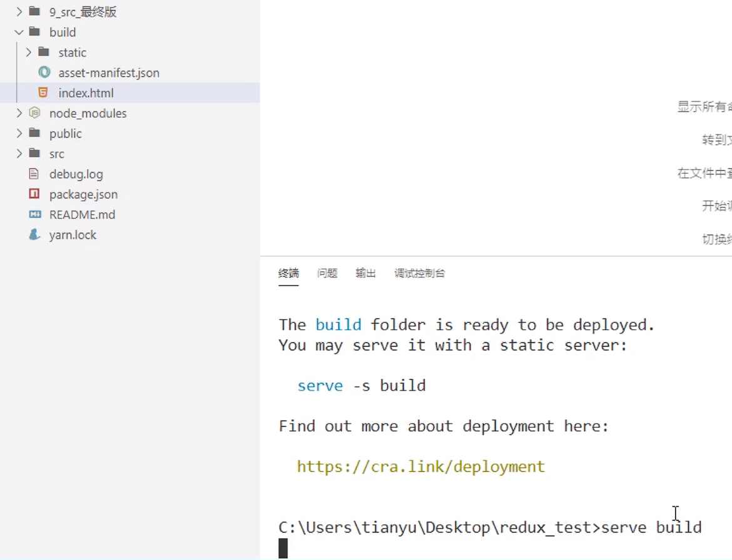Viewport: 732px width, 560px height.
Task: Click the README.md markdown icon
Action: [x=34, y=215]
